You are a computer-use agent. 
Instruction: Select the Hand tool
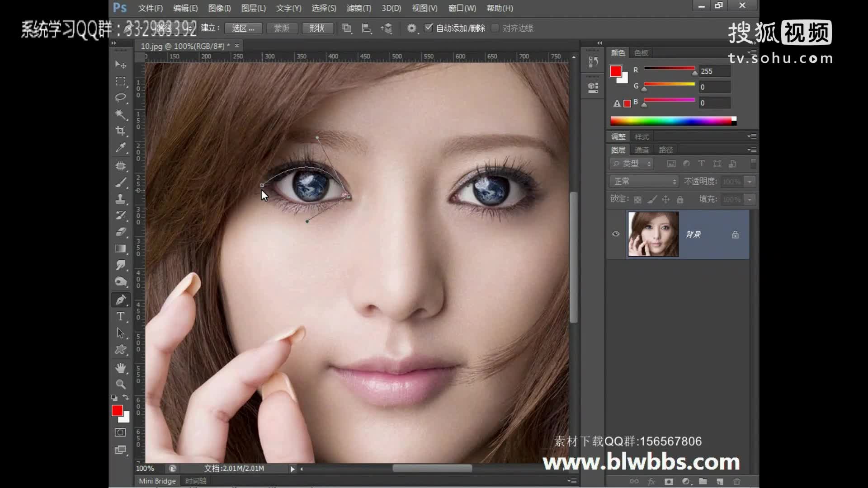120,368
